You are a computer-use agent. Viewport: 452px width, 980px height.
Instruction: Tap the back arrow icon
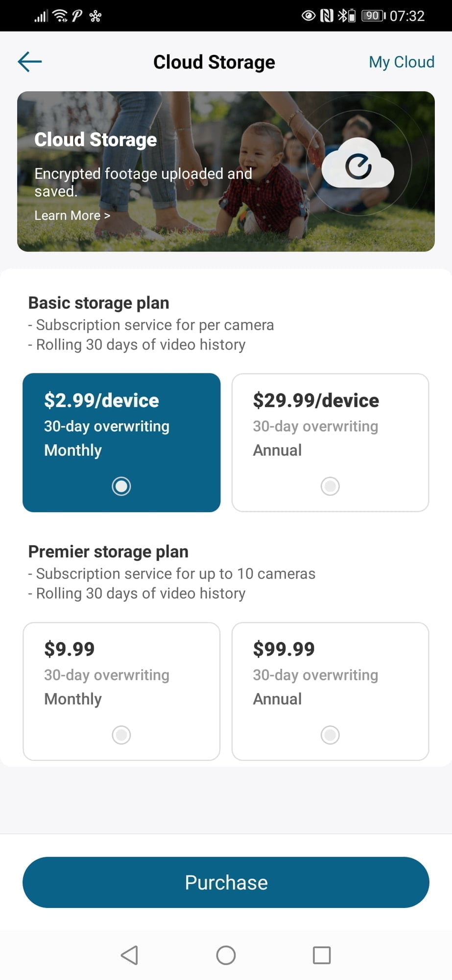point(30,62)
